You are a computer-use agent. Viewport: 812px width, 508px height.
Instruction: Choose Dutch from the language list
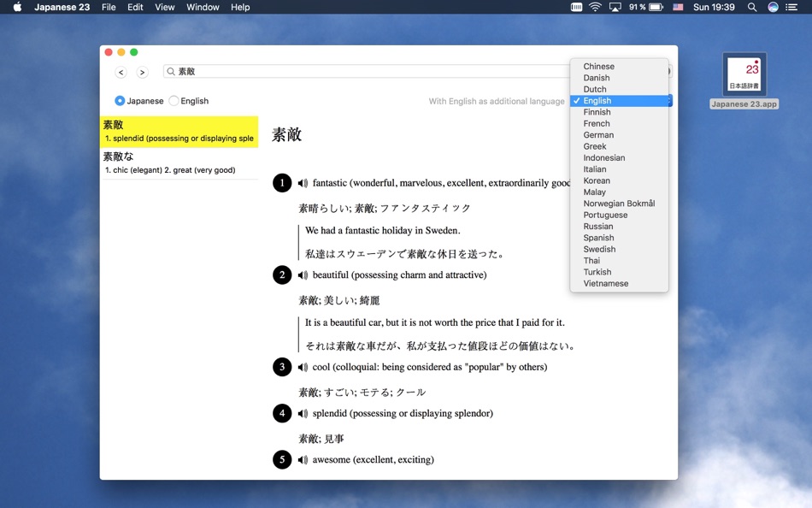click(620, 89)
